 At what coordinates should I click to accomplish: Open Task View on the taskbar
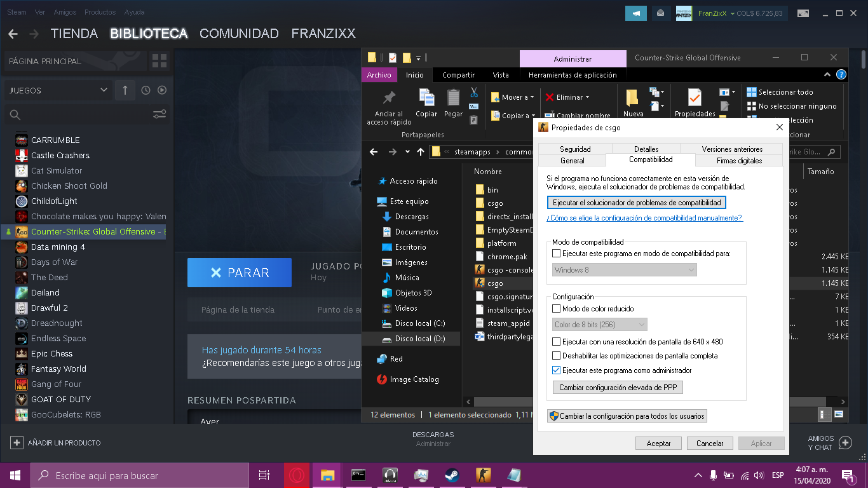pyautogui.click(x=264, y=475)
